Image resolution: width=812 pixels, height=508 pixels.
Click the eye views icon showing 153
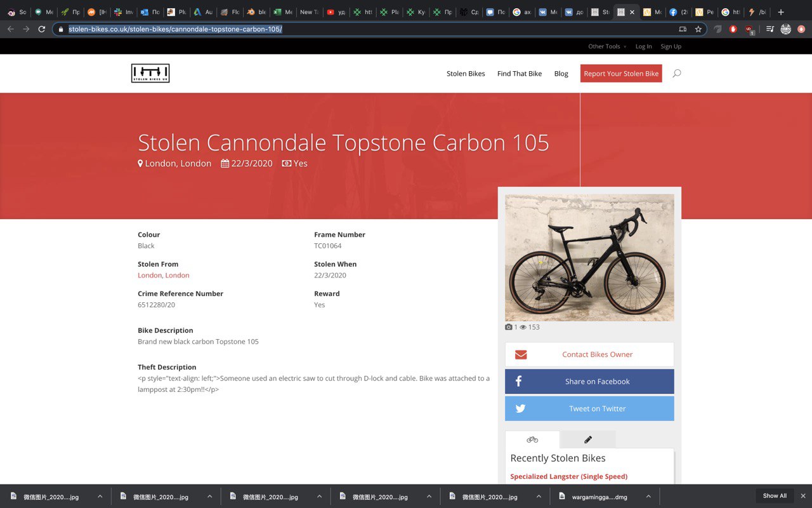pos(523,327)
